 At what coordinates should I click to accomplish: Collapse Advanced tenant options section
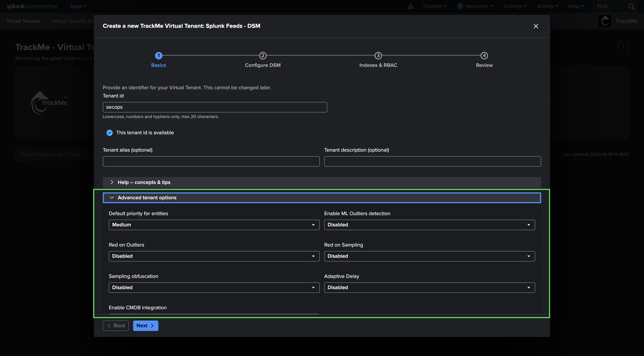click(147, 198)
